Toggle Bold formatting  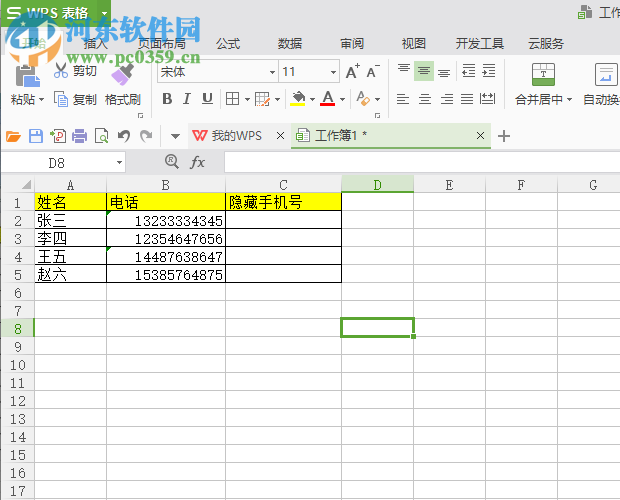click(167, 99)
